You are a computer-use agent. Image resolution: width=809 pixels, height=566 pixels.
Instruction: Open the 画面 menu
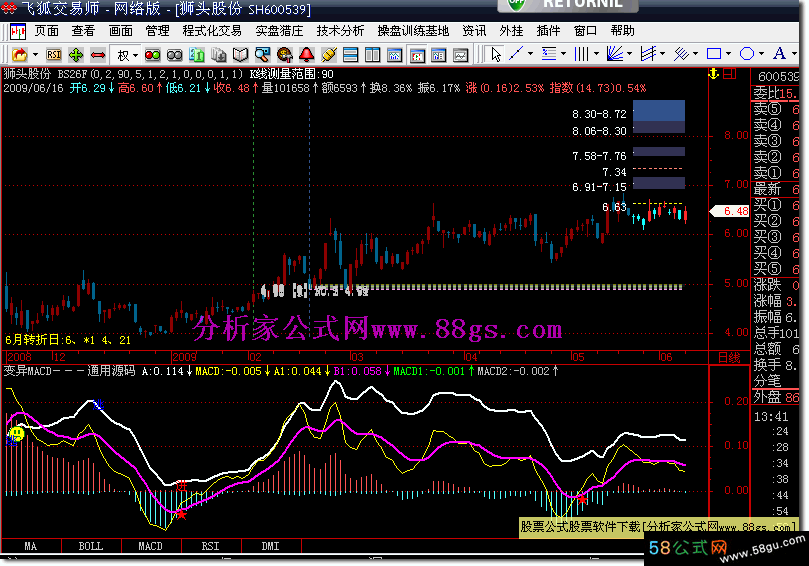[x=120, y=31]
